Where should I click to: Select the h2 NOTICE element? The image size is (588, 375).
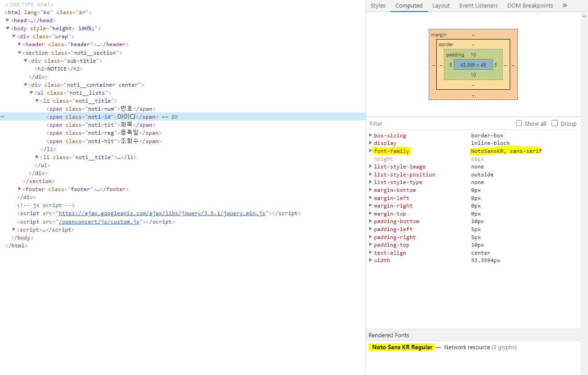[x=59, y=69]
